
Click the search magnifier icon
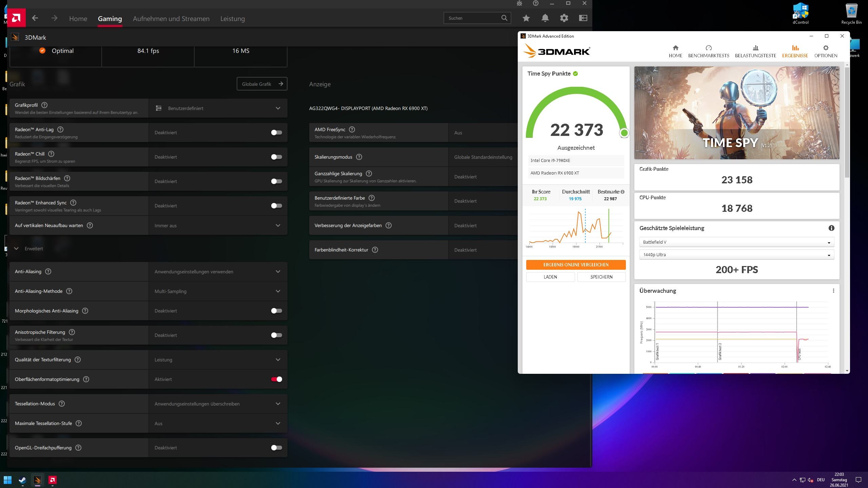(x=504, y=18)
